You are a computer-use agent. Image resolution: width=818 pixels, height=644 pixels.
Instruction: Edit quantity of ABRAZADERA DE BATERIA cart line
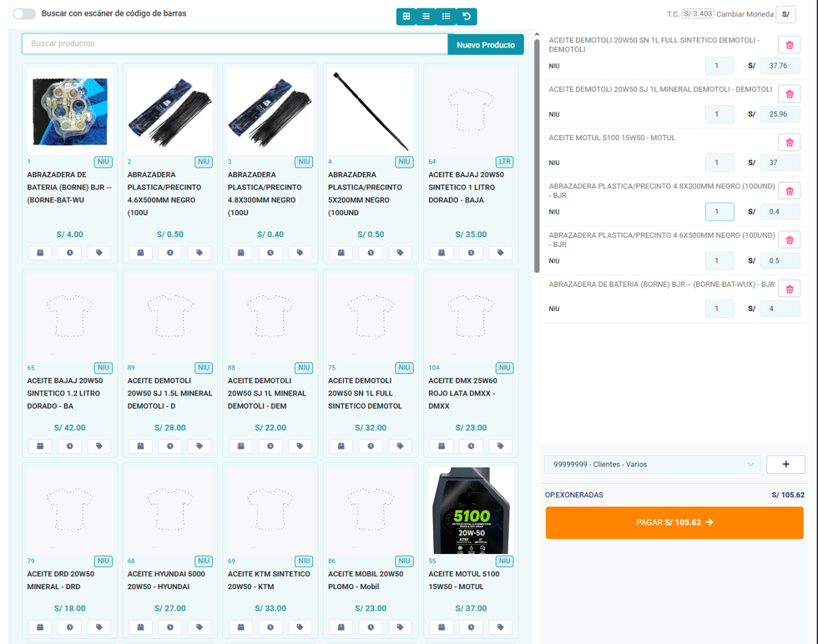[x=720, y=309]
